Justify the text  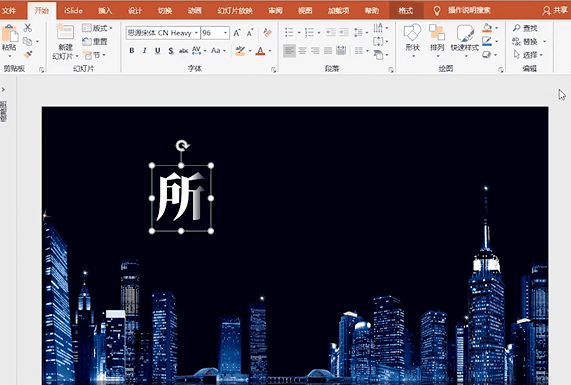328,51
